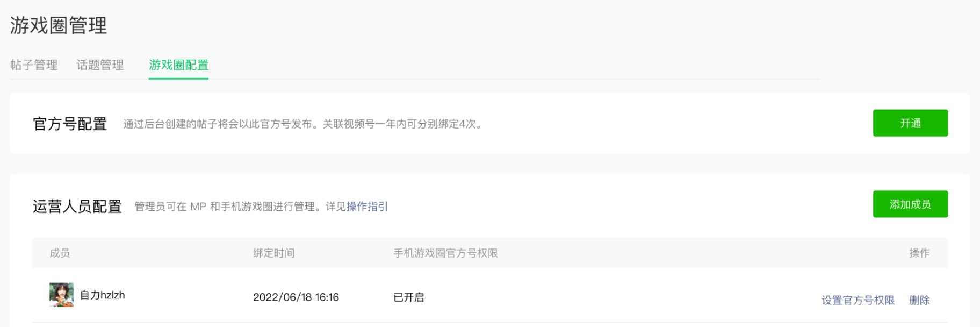Screen dimensions: 980x327
Task: Click the 官方号配置 section heading
Action: [x=70, y=124]
